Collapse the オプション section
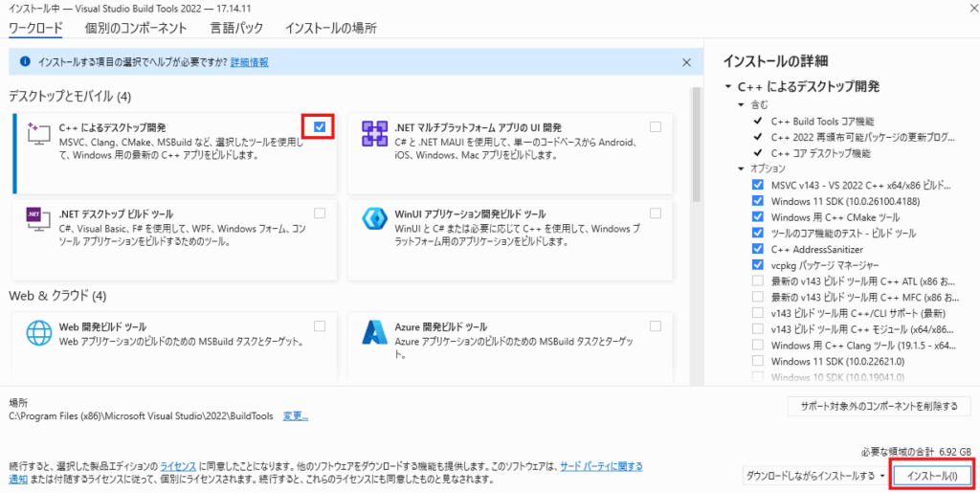Image resolution: width=980 pixels, height=493 pixels. pos(742,168)
